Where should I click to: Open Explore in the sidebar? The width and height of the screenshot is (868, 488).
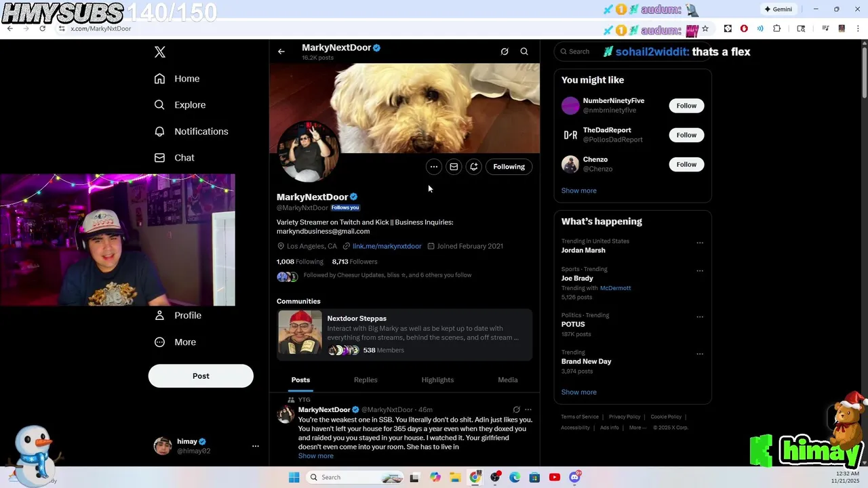tap(180, 105)
